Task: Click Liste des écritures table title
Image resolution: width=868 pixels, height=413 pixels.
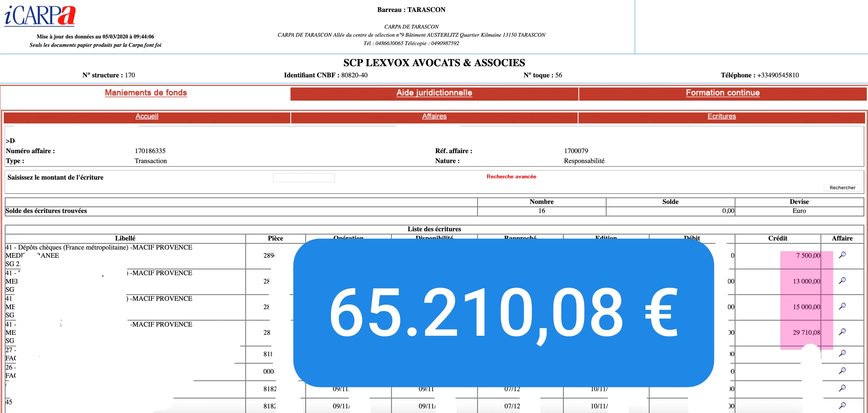Action: [434, 229]
